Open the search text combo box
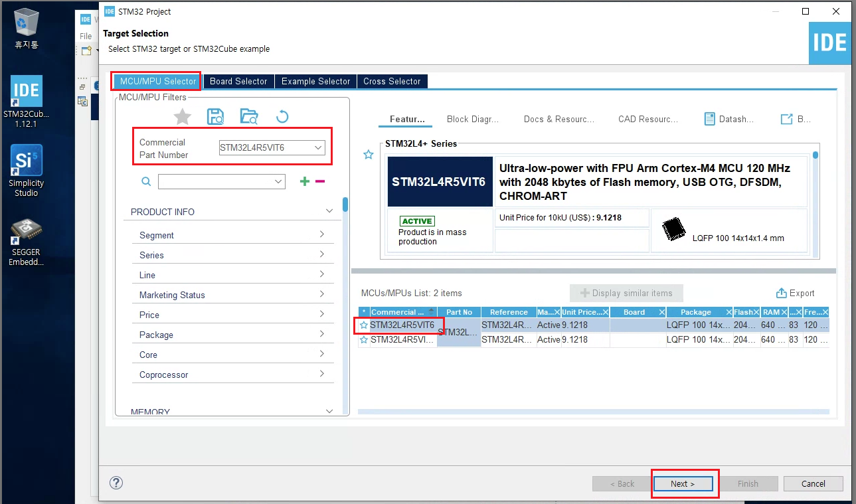Image resolution: width=856 pixels, height=504 pixels. (222, 181)
